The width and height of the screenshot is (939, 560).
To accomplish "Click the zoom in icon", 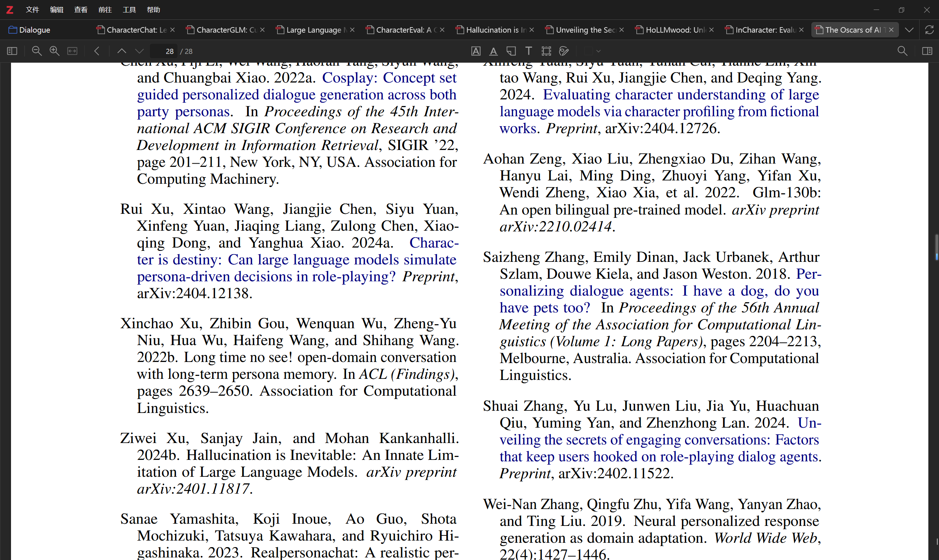I will tap(54, 51).
